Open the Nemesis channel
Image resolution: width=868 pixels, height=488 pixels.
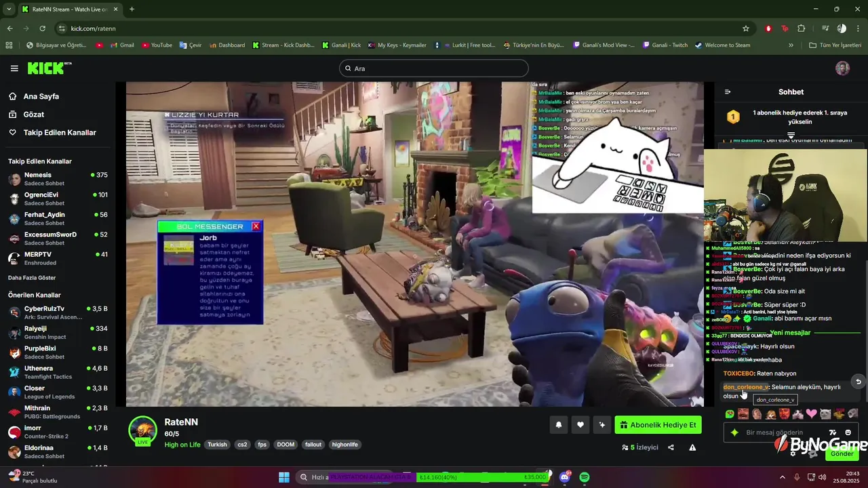58,179
